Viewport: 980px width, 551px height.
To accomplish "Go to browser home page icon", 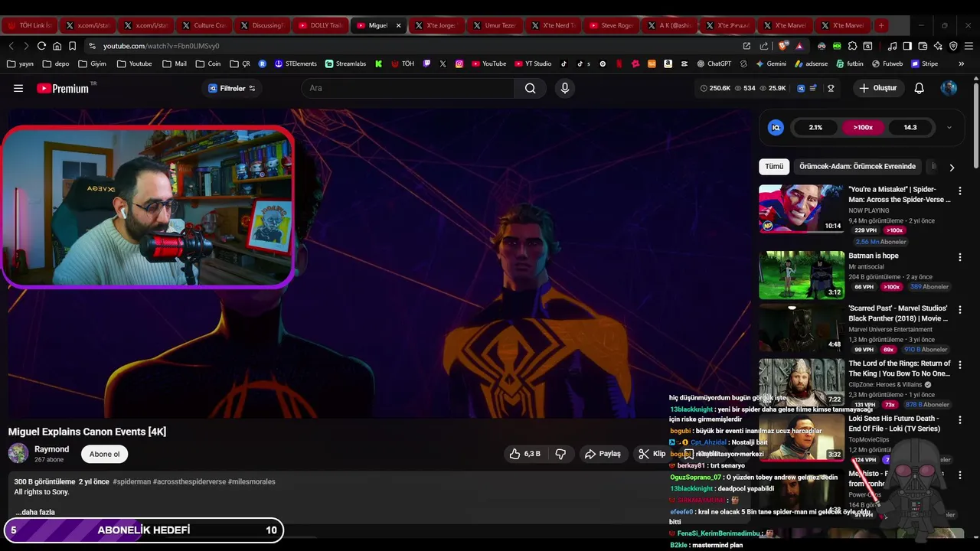I will pos(57,46).
